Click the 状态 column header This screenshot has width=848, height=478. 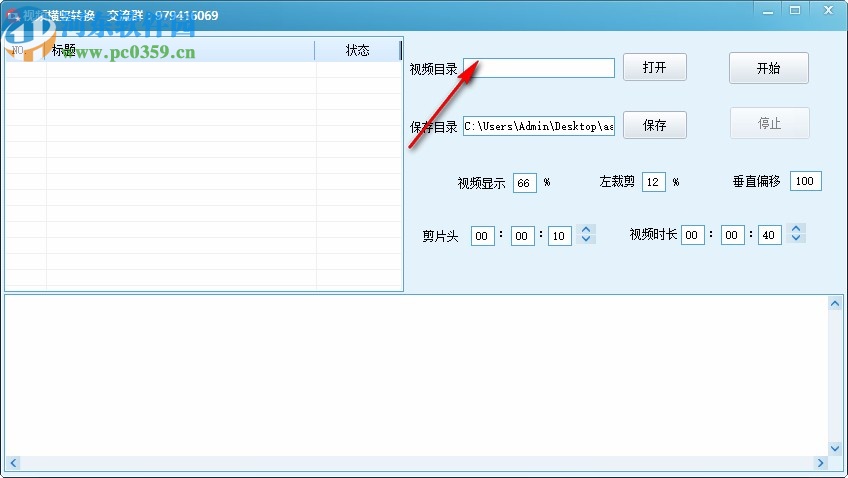pyautogui.click(x=357, y=50)
